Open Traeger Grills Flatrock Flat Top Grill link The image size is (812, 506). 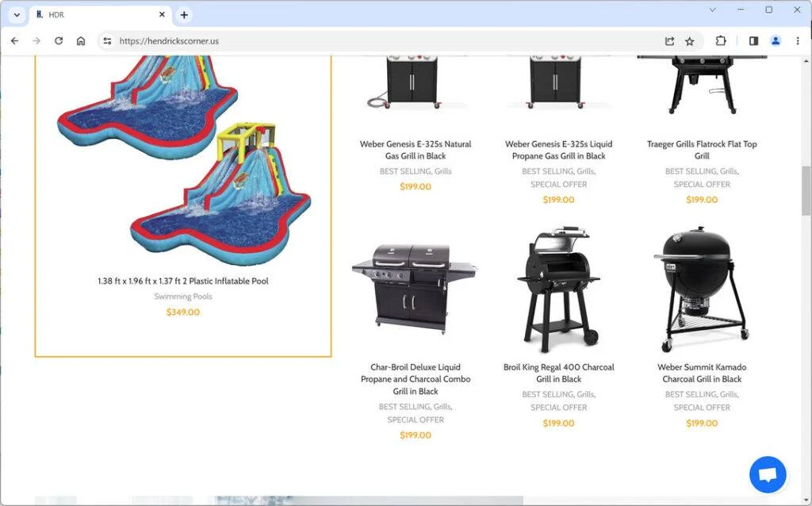pos(702,150)
